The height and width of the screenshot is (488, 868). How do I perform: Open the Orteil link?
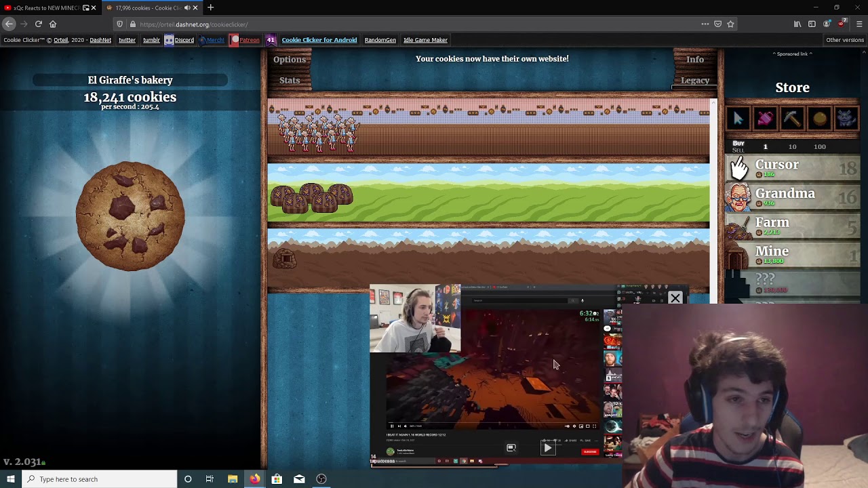(61, 40)
